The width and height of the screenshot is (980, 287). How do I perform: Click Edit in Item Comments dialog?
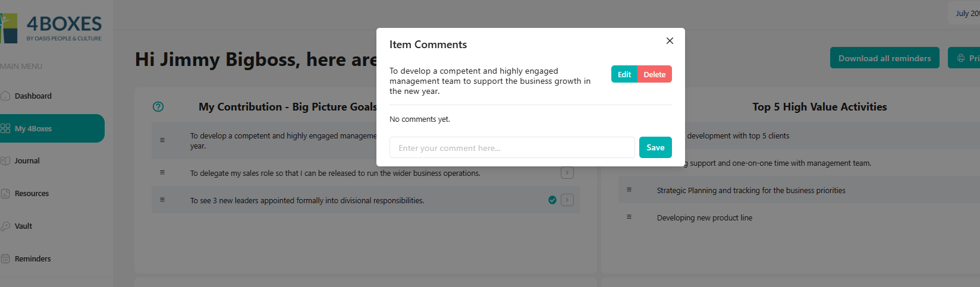pyautogui.click(x=624, y=74)
